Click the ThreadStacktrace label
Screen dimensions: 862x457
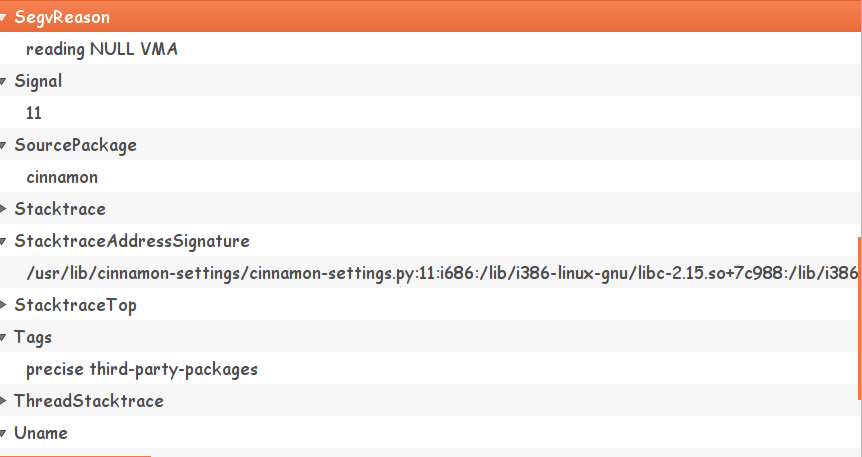click(x=89, y=401)
